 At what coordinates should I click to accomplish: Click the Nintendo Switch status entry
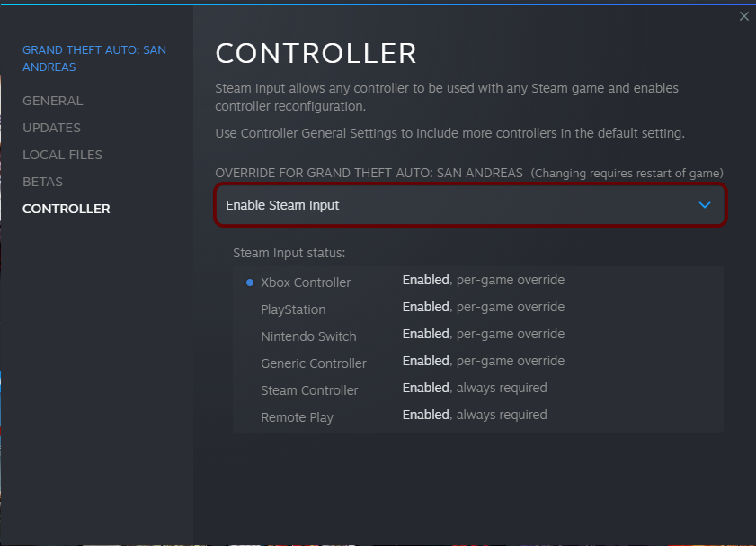point(308,336)
